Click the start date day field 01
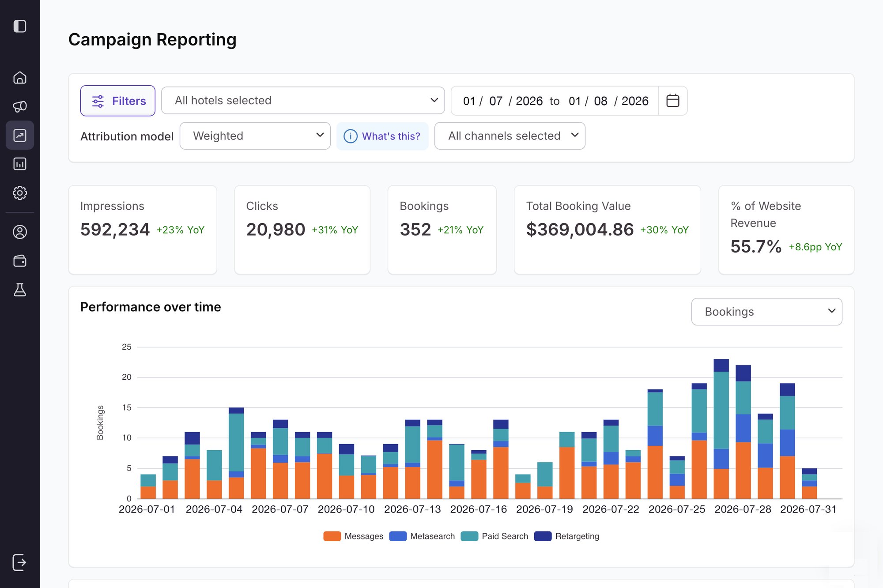 point(469,101)
